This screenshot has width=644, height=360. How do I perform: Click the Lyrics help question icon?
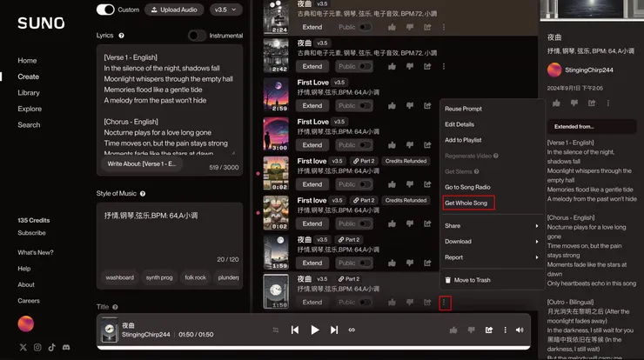(x=122, y=36)
